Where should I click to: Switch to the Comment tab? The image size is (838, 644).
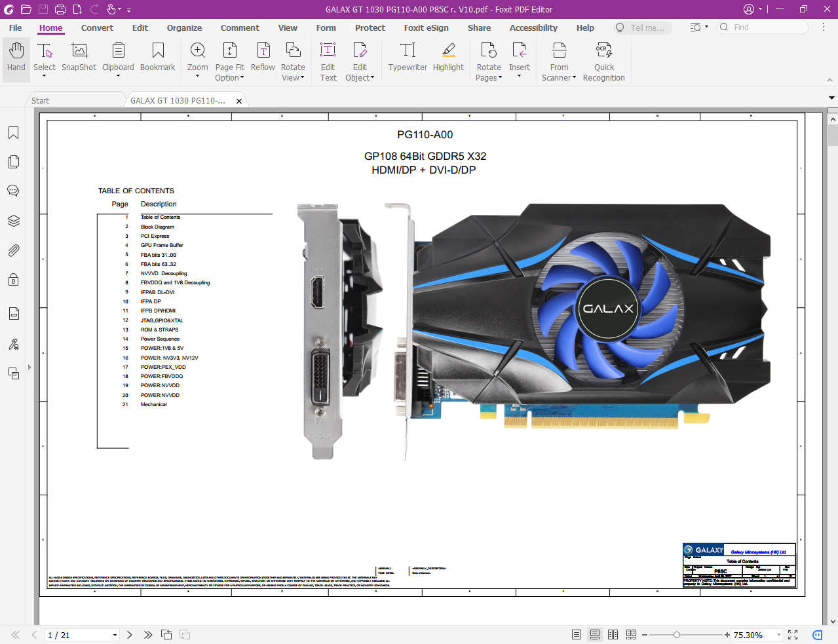[240, 28]
